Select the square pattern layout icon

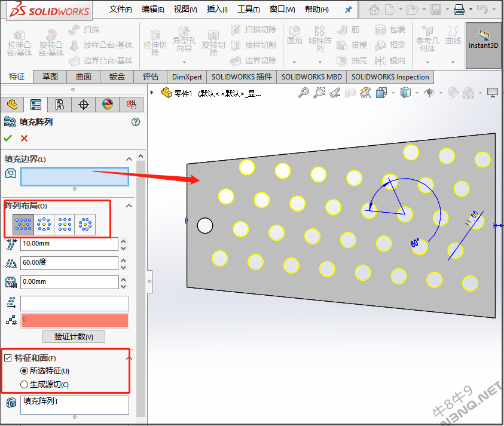(65, 224)
